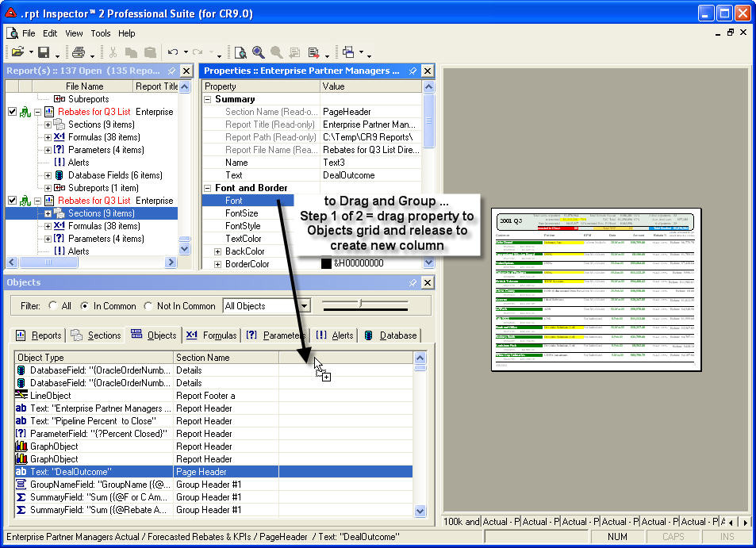The image size is (756, 548).
Task: Switch to the Formulas tab
Action: point(211,335)
